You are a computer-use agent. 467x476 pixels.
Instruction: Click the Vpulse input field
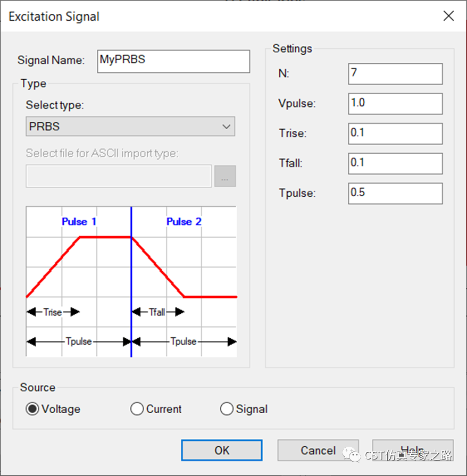pyautogui.click(x=395, y=103)
